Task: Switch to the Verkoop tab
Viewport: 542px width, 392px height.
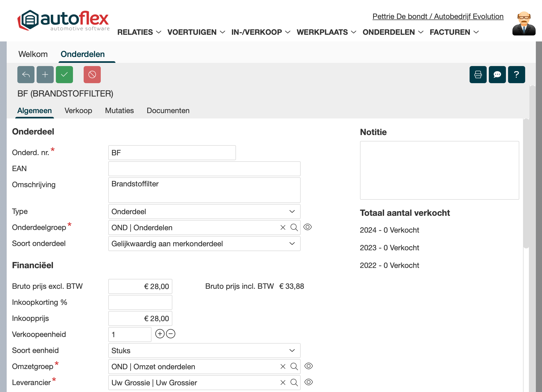Action: (78, 110)
